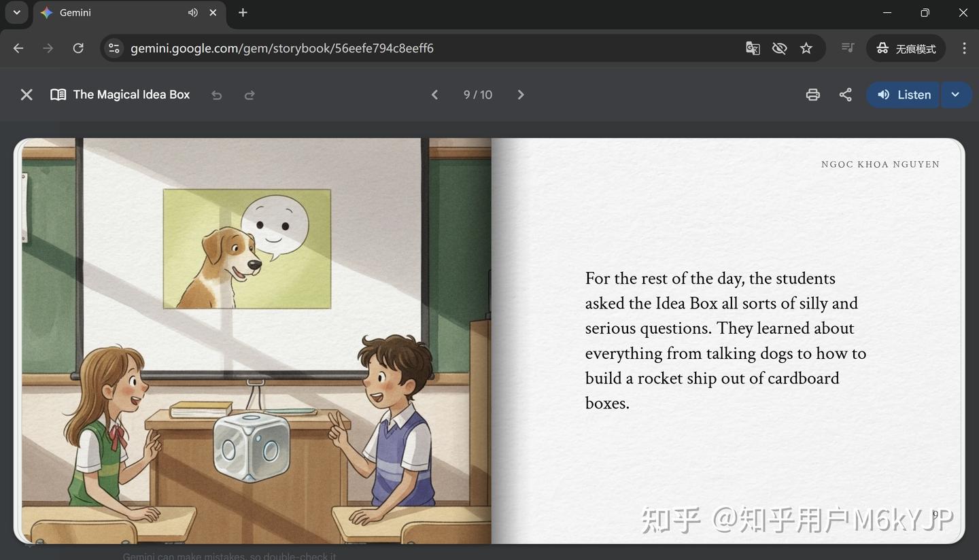Undo the last storybook change

point(217,95)
